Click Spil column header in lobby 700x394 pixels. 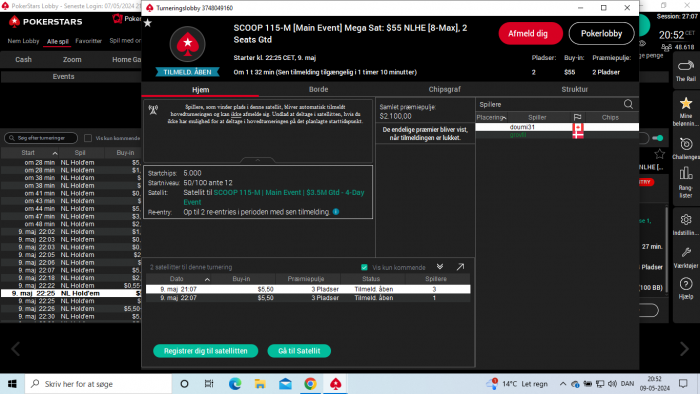[80, 153]
